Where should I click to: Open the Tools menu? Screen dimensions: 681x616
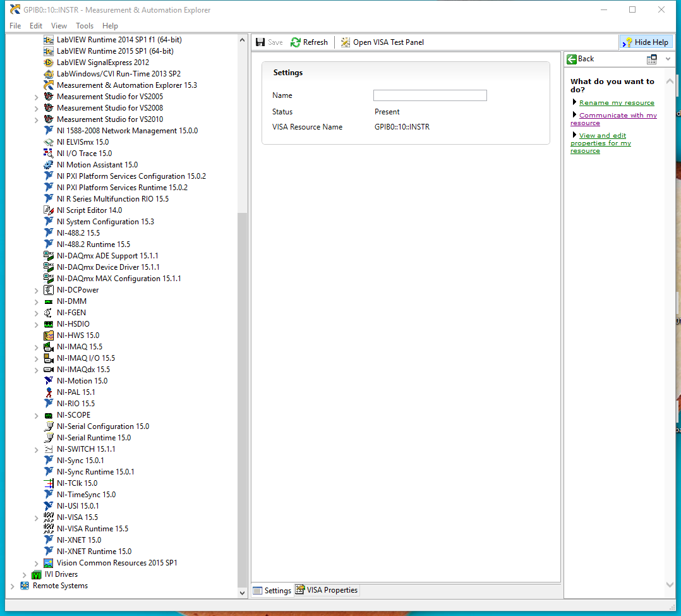(85, 26)
